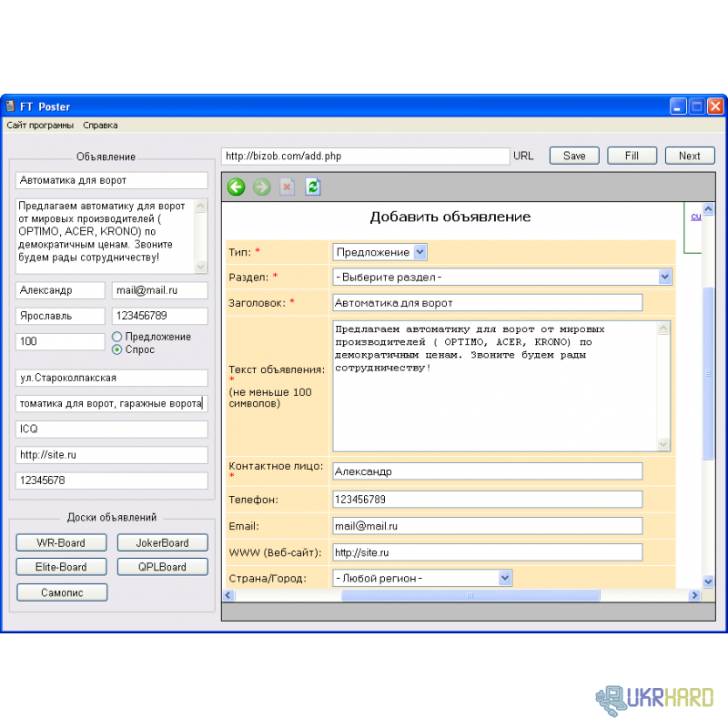
Task: Click the Next button
Action: tap(690, 156)
